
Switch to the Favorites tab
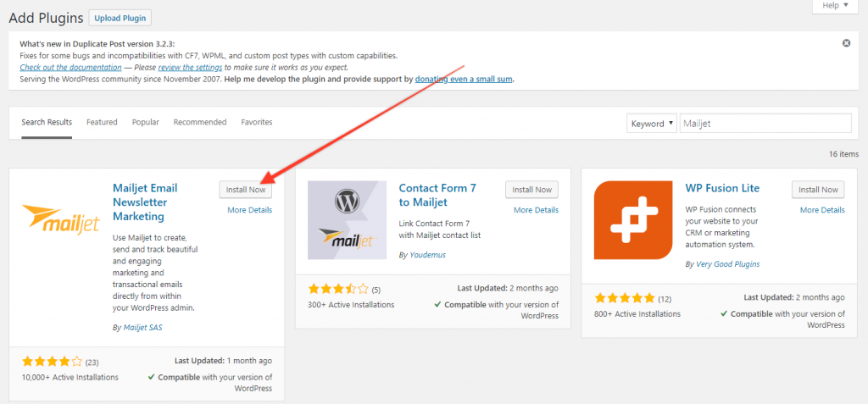click(x=257, y=122)
